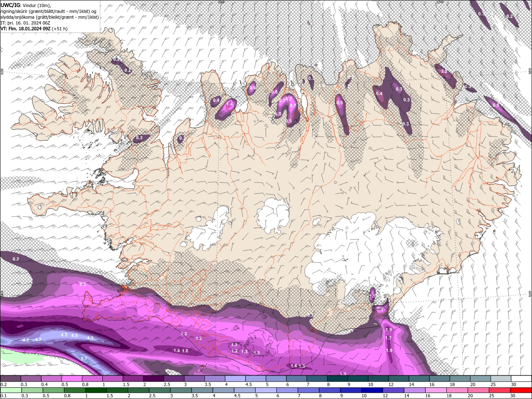Select the lower legend swatch starting at 16
The image size is (532, 399).
tap(436, 390)
